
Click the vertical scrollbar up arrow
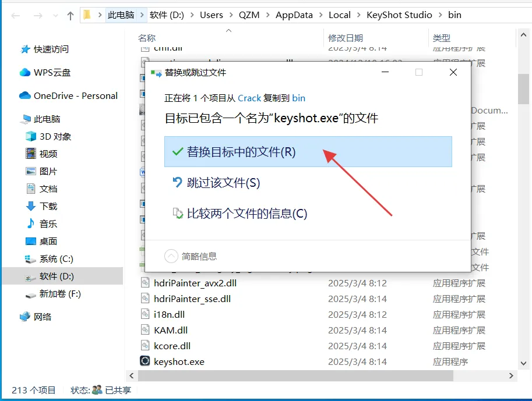click(523, 35)
